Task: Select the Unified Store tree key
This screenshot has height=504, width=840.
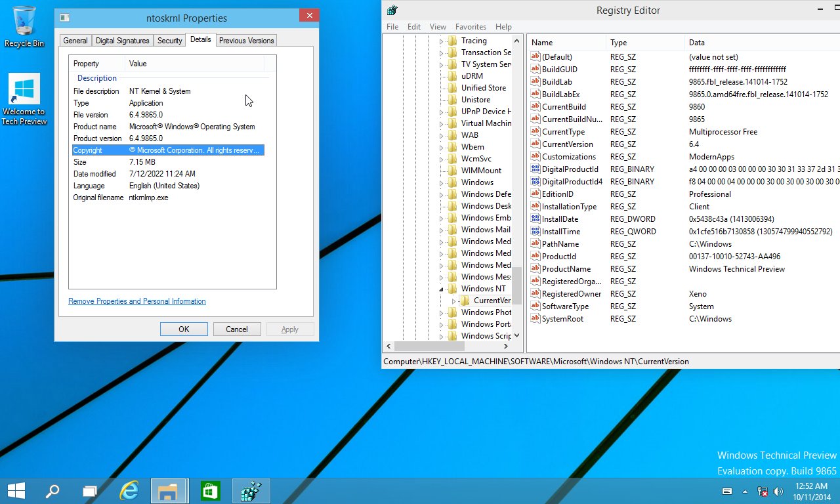Action: pos(483,88)
